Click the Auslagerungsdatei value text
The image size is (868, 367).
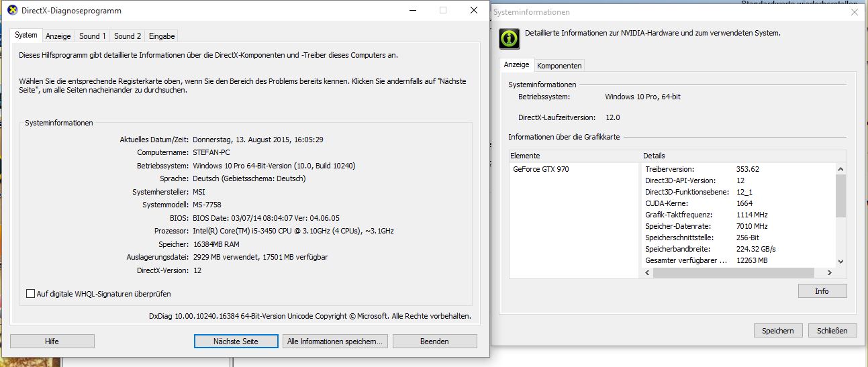tap(260, 257)
